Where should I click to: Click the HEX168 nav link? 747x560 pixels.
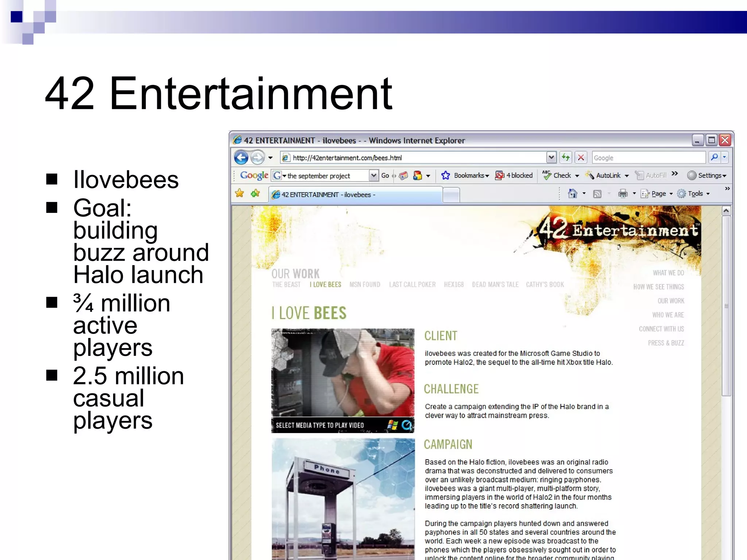[x=454, y=285]
